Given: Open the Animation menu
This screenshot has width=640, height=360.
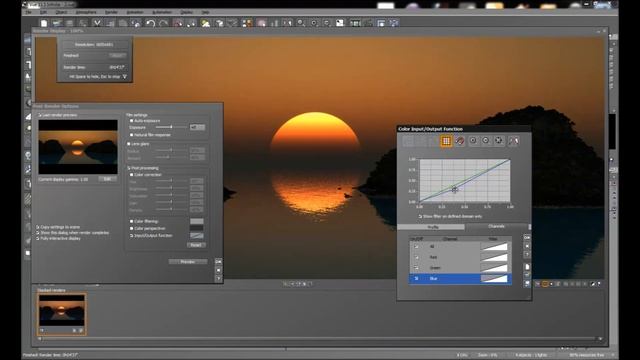Looking at the screenshot, I should 135,13.
